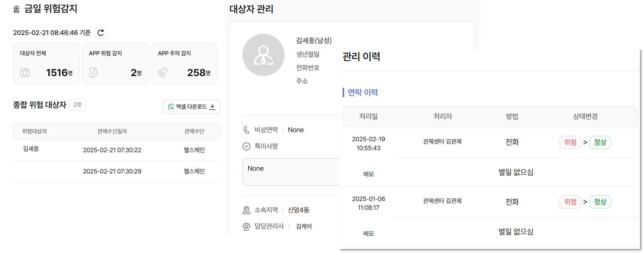The height and width of the screenshot is (253, 644).
Task: Click the 2명 count badge beside 종합 위험 대상자
Action: (77, 105)
